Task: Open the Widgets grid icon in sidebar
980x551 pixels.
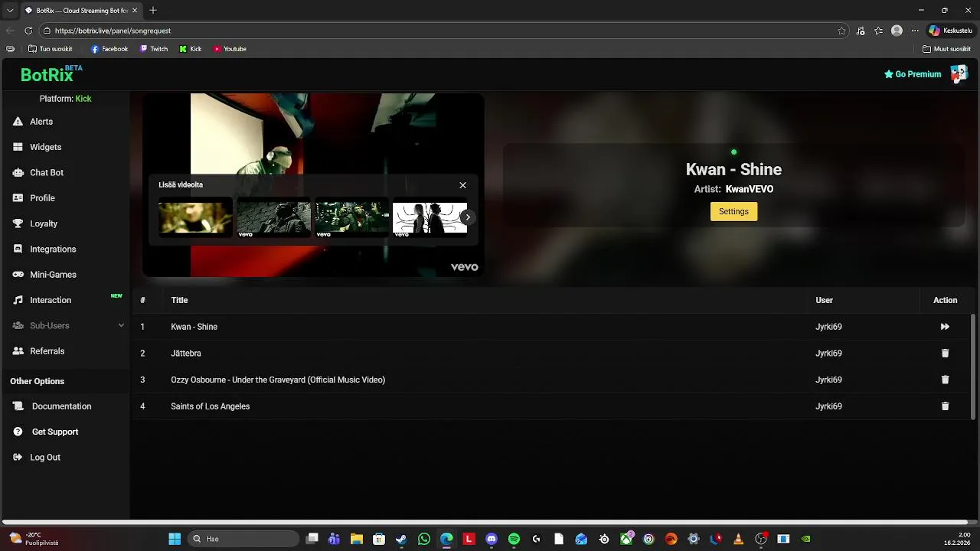Action: [x=18, y=147]
